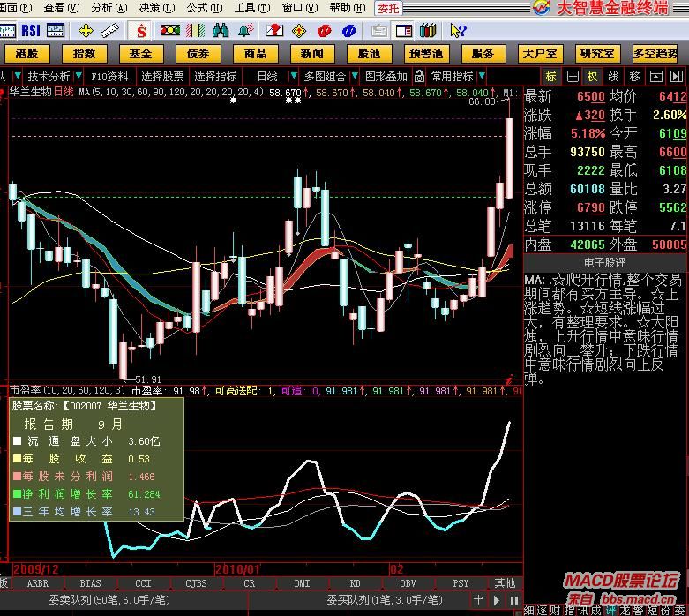Screen dimensions: 689x616
Task: Click the chart question mark icon
Action: tap(274, 30)
